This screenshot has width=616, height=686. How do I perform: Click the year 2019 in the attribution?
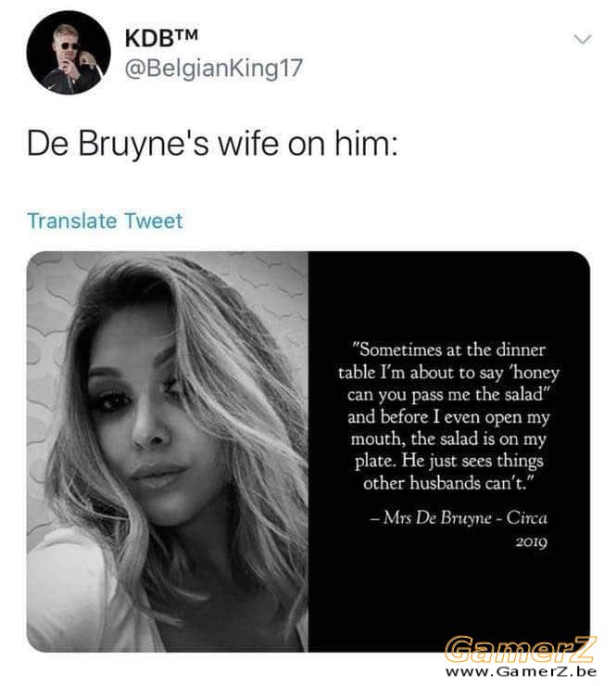tap(532, 542)
